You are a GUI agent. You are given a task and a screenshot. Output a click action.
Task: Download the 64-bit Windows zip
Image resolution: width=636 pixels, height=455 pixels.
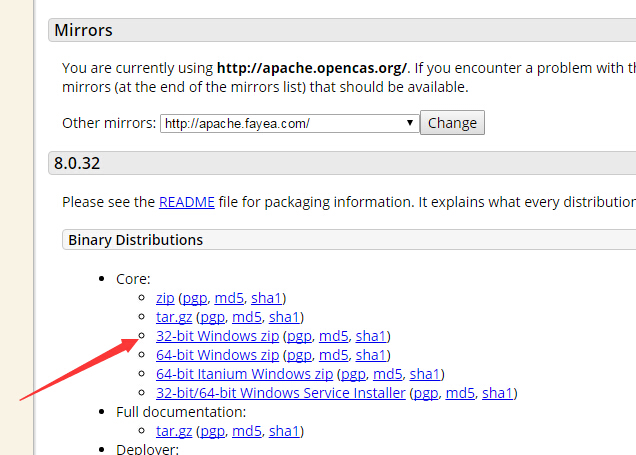coord(217,355)
